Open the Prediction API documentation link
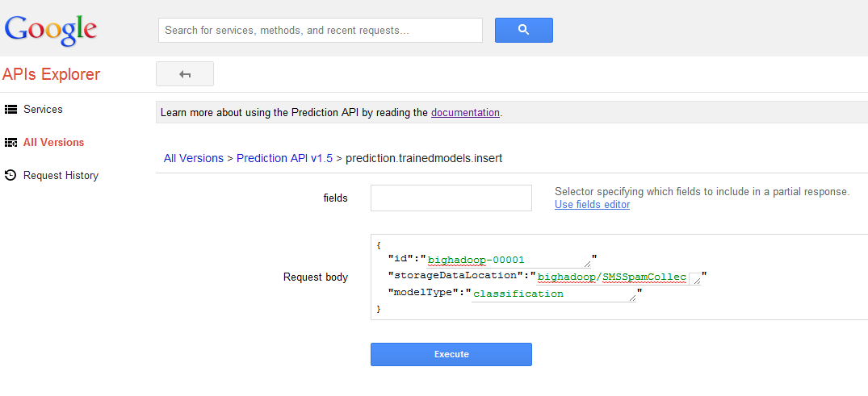The height and width of the screenshot is (396, 868). click(x=465, y=113)
